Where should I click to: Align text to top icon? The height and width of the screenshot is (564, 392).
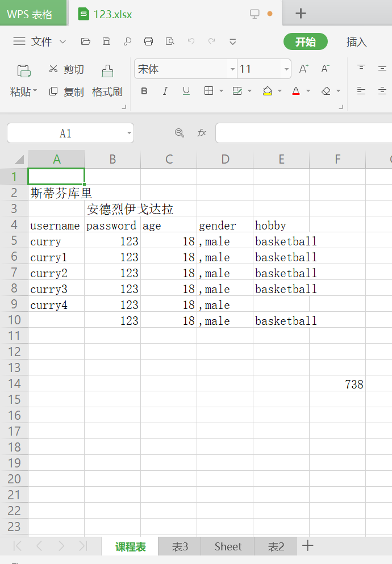coord(361,67)
